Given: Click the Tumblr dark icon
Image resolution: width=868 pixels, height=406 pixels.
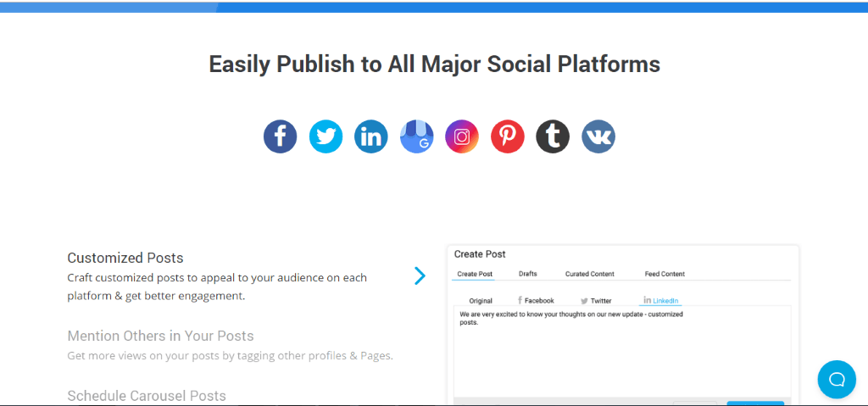Looking at the screenshot, I should [553, 136].
